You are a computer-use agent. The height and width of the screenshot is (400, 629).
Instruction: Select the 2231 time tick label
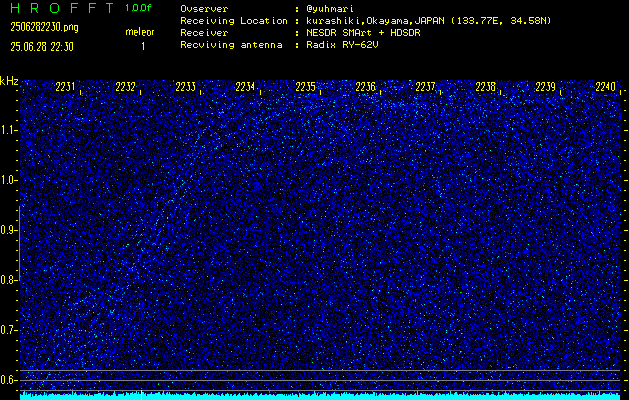coord(65,87)
